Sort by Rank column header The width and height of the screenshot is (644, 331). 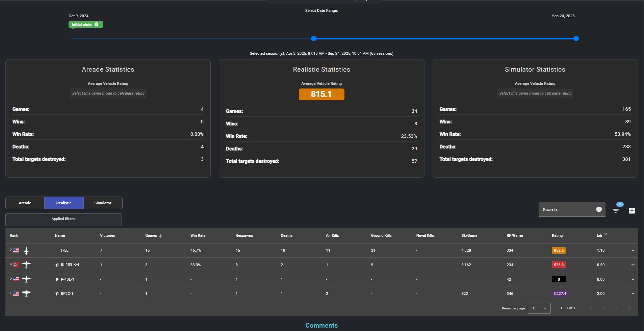[14, 235]
